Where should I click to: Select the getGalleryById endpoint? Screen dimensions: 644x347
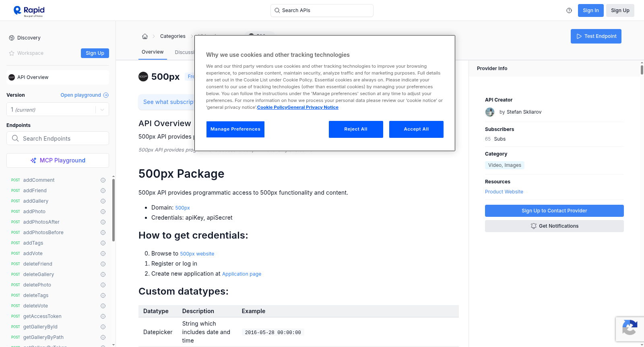point(40,327)
